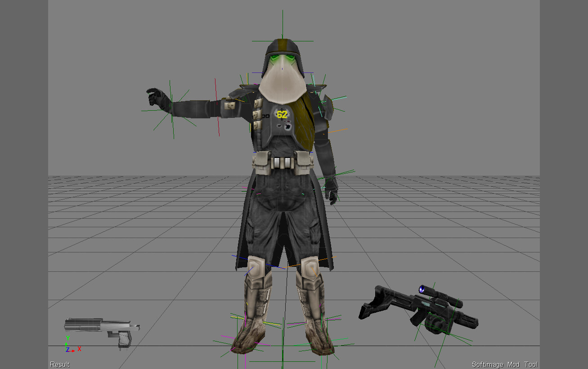Click the trooper's helmet with green visor
588x369 pixels.
pos(283,58)
